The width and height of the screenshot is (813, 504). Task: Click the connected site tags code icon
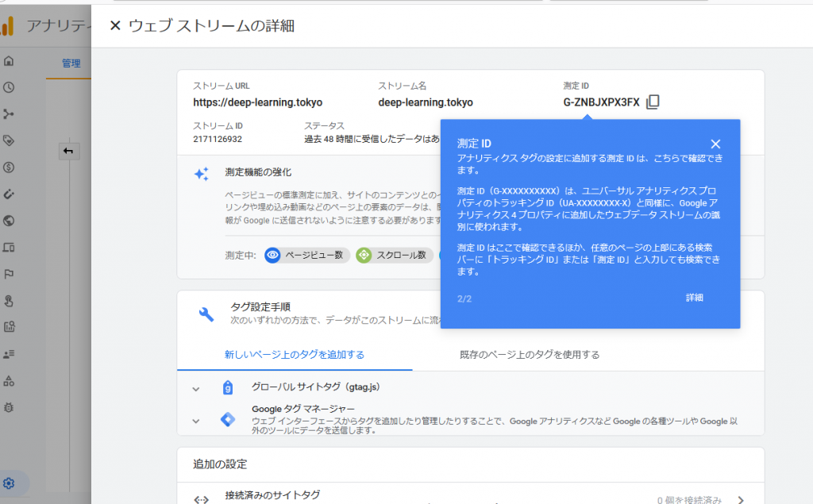pos(201,500)
